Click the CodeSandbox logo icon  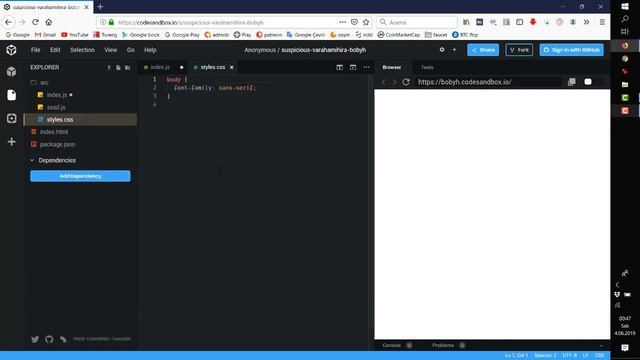[11, 50]
